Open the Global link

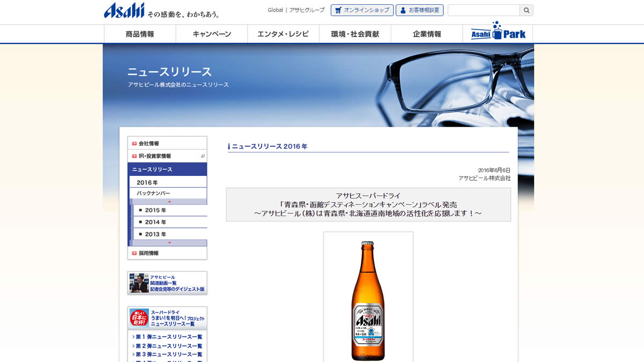point(275,10)
